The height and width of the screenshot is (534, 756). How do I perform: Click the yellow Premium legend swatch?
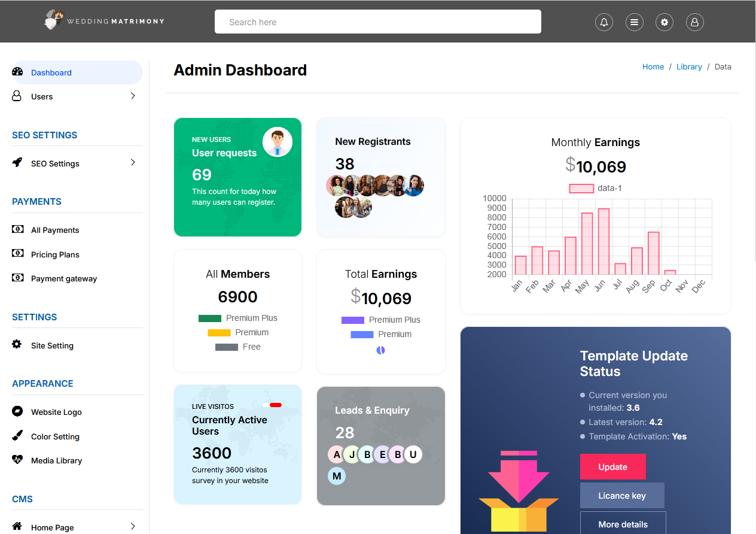219,332
